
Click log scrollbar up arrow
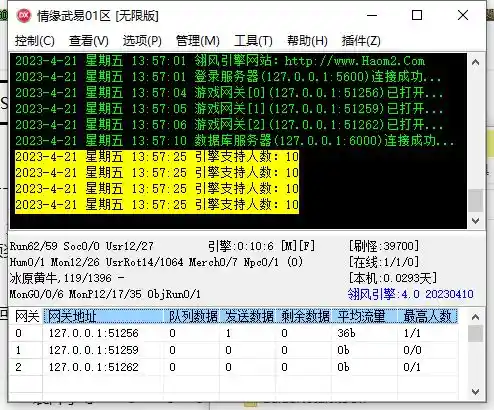point(476,62)
